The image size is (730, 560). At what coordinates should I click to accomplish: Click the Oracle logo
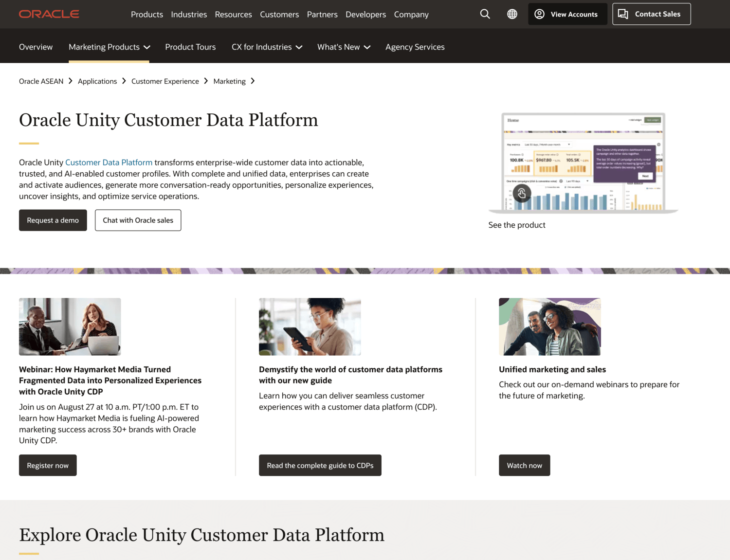point(49,14)
